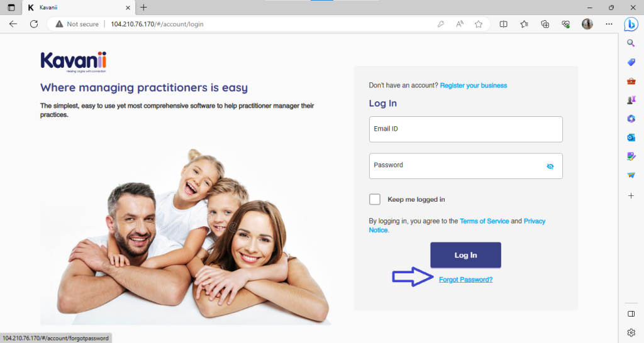Click the Kavanii logo
The width and height of the screenshot is (644, 343).
pos(74,62)
